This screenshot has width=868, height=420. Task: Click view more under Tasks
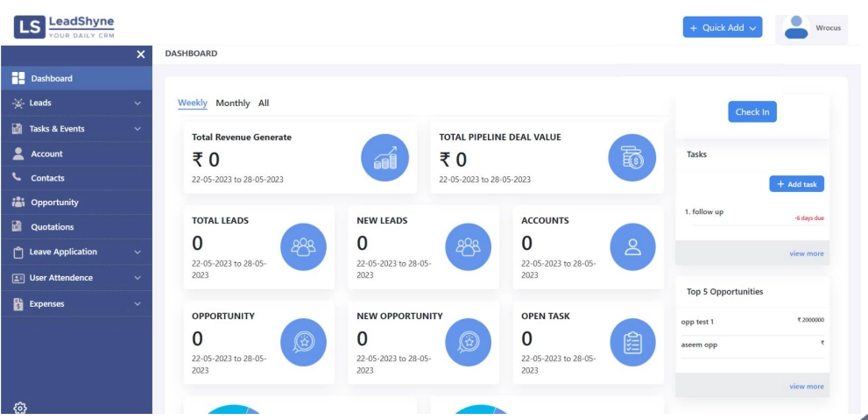tap(806, 253)
